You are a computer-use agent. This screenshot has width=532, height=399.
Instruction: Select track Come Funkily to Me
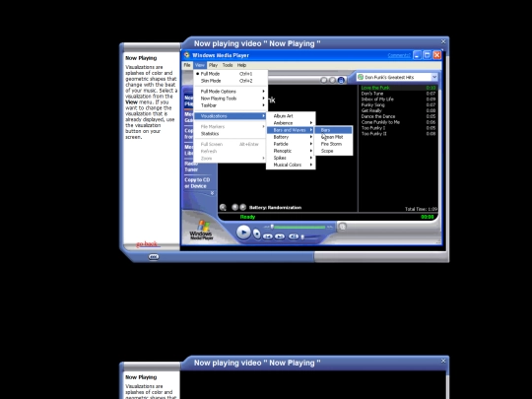coord(398,122)
